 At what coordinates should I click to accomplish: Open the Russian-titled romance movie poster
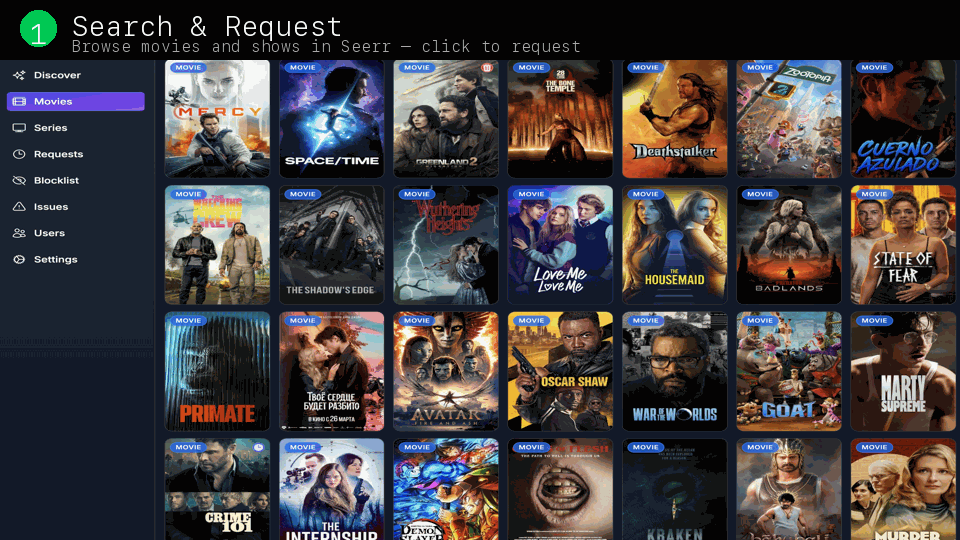[332, 372]
